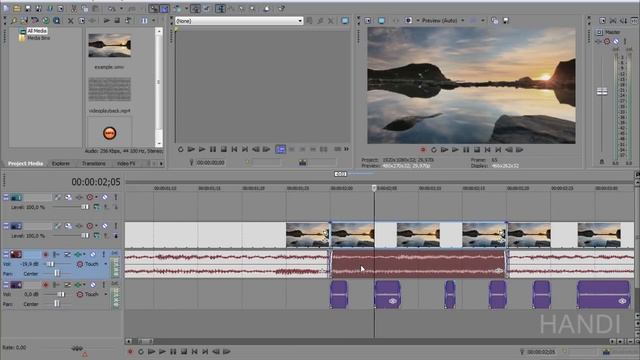Pause playback under the video preview
Screen dimensions: 640x360
point(466,150)
